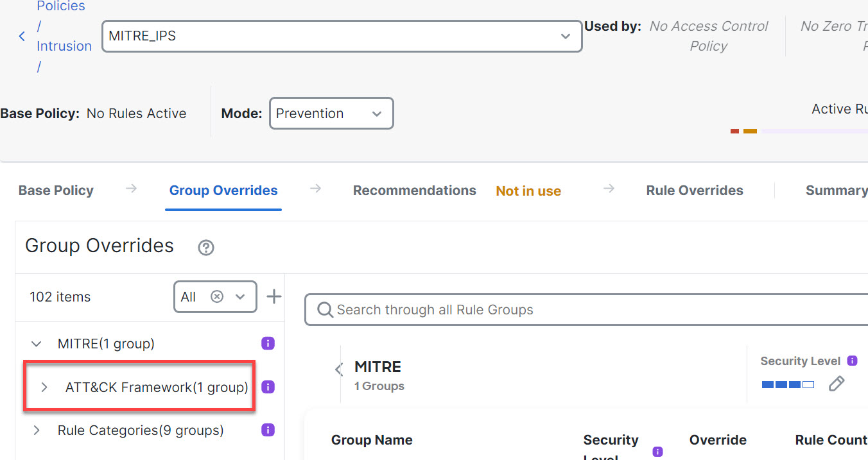Click info icon next to Security Level label
This screenshot has width=868, height=460.
pos(852,361)
